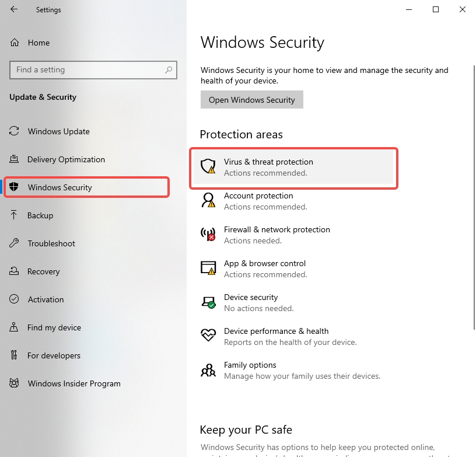Click the Windows Security page title
476x457 pixels.
coord(262,42)
